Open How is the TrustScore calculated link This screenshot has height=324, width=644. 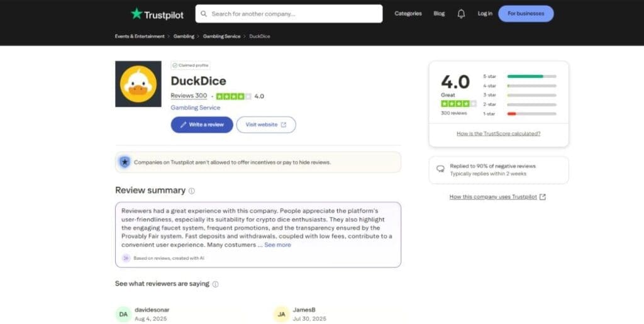498,133
